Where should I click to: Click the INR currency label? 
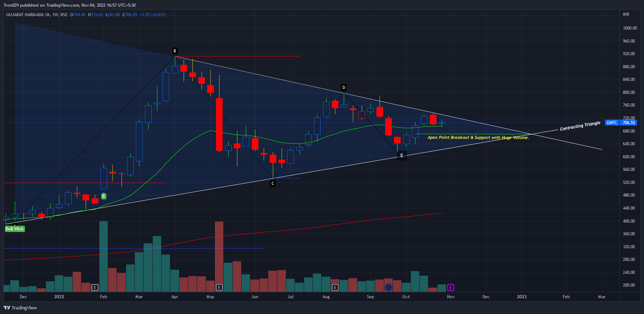pyautogui.click(x=626, y=14)
